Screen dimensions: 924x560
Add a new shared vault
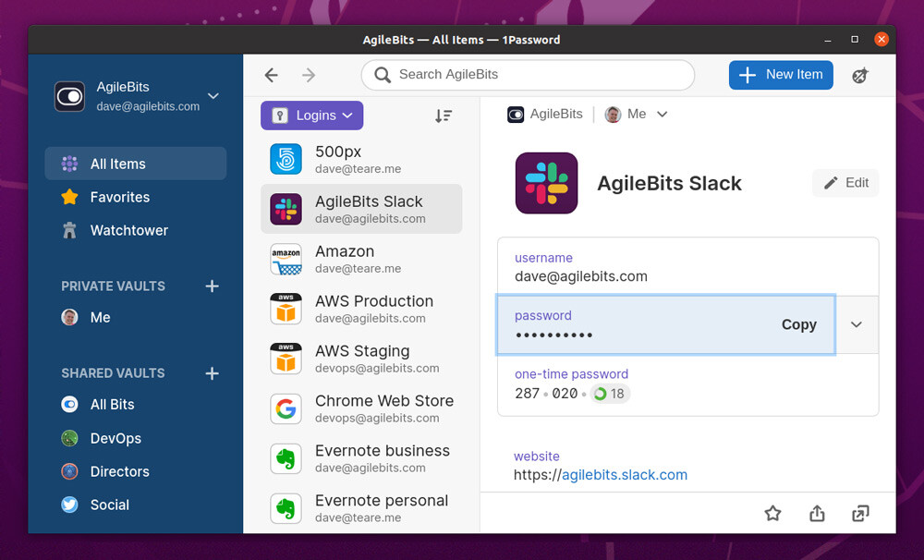coord(213,373)
